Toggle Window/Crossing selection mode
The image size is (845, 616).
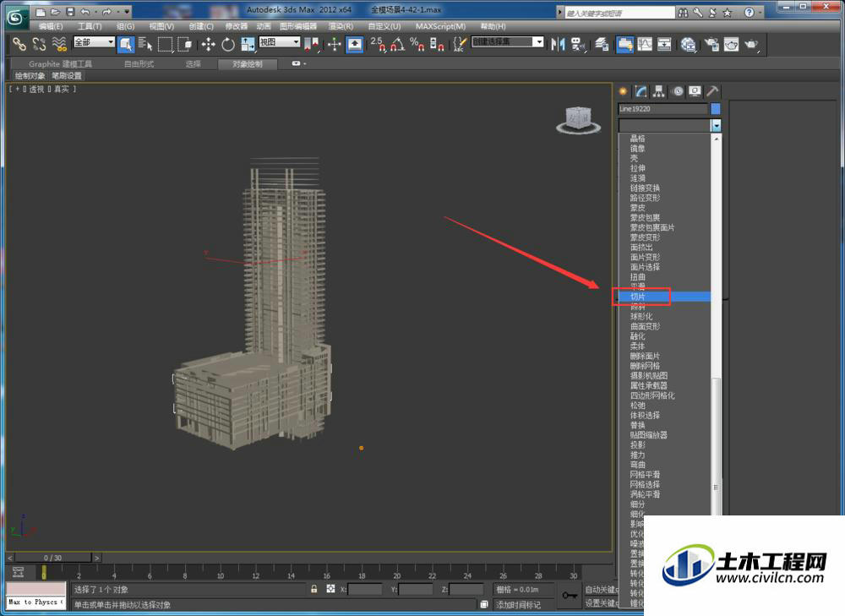(185, 44)
